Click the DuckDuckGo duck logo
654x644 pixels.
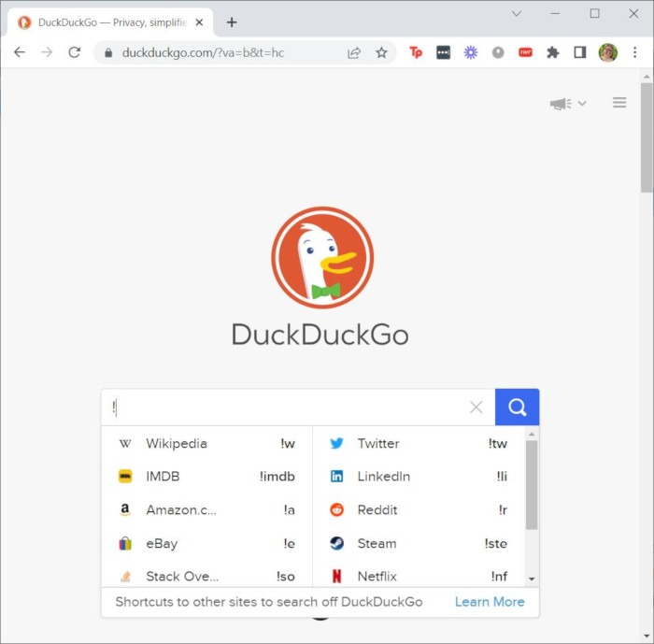322,258
